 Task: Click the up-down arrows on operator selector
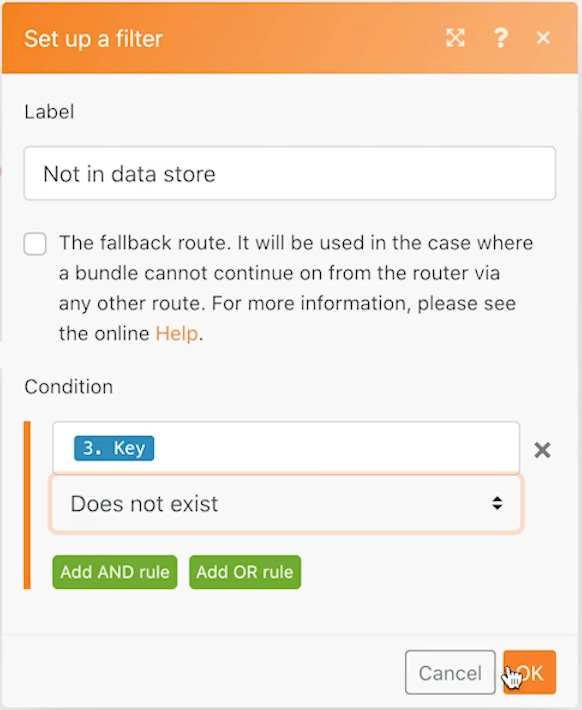click(x=497, y=503)
